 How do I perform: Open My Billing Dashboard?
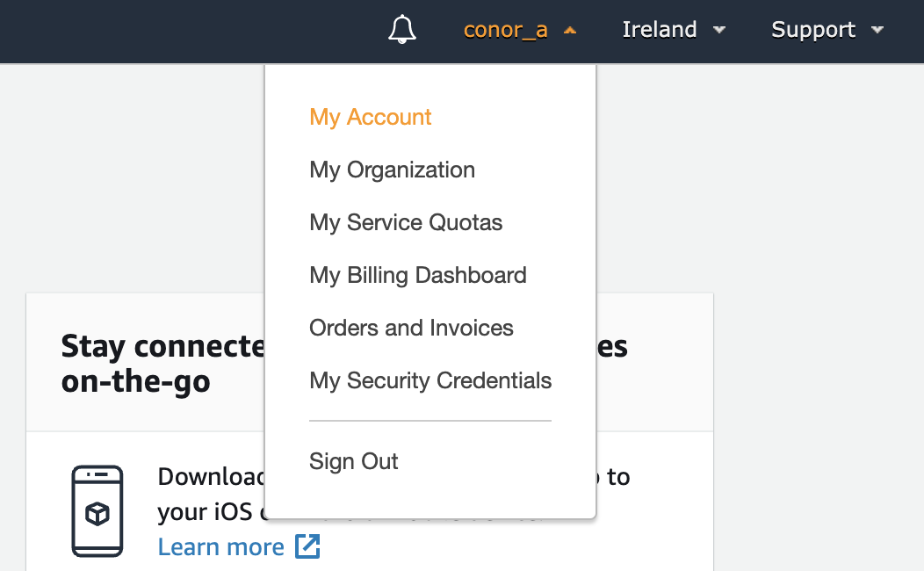pyautogui.click(x=417, y=275)
